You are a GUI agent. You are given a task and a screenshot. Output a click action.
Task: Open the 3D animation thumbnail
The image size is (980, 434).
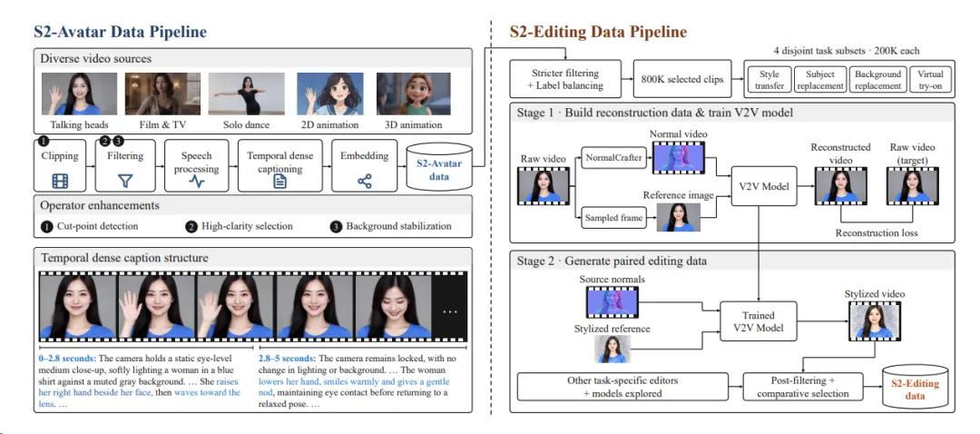coord(413,94)
